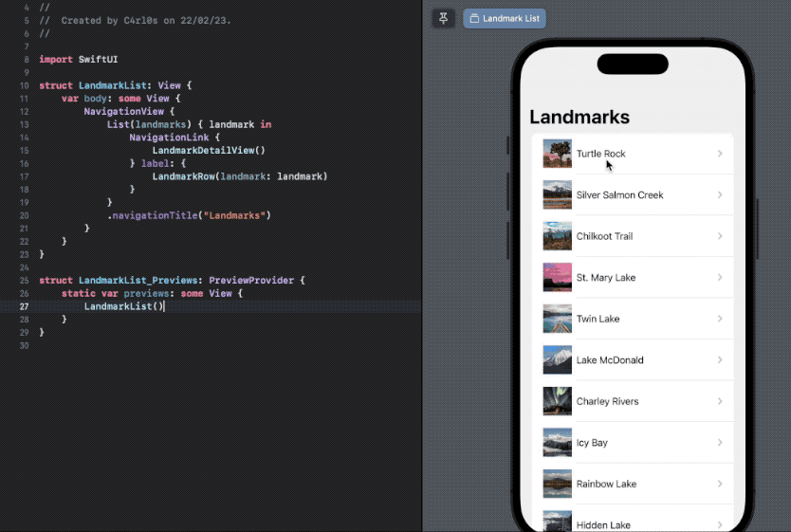The image size is (791, 532).
Task: Click the LandmarkList_Previews struct name
Action: pyautogui.click(x=138, y=281)
